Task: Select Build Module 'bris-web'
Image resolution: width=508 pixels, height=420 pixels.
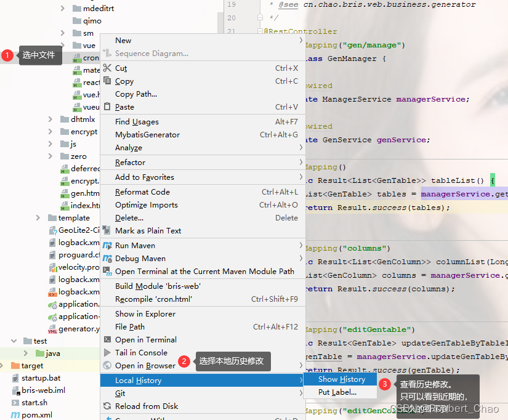Action: tap(203, 286)
